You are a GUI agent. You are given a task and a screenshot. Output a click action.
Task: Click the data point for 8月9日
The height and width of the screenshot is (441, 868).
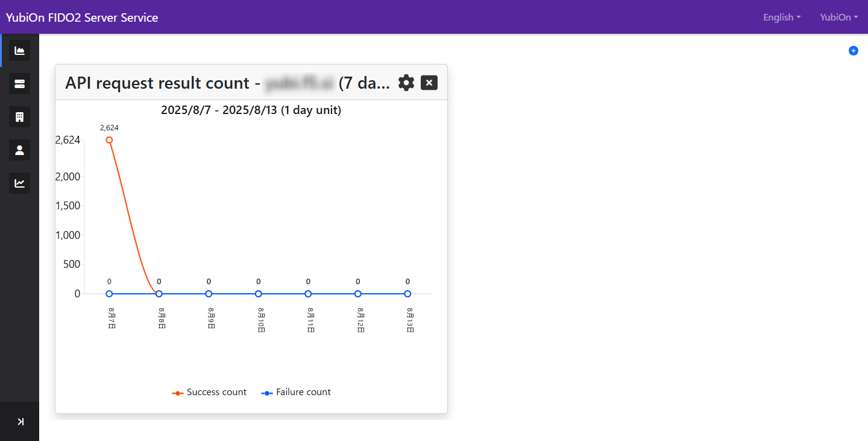pyautogui.click(x=209, y=294)
